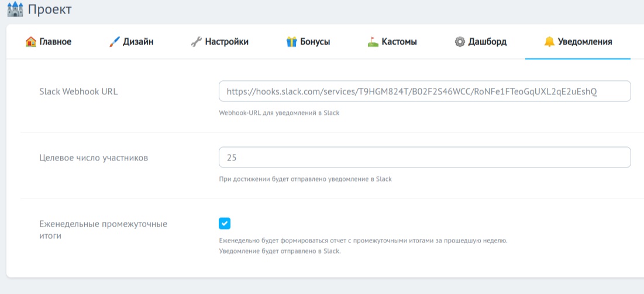Click hint text Webhook-URL для уведомлений в Slack

279,112
